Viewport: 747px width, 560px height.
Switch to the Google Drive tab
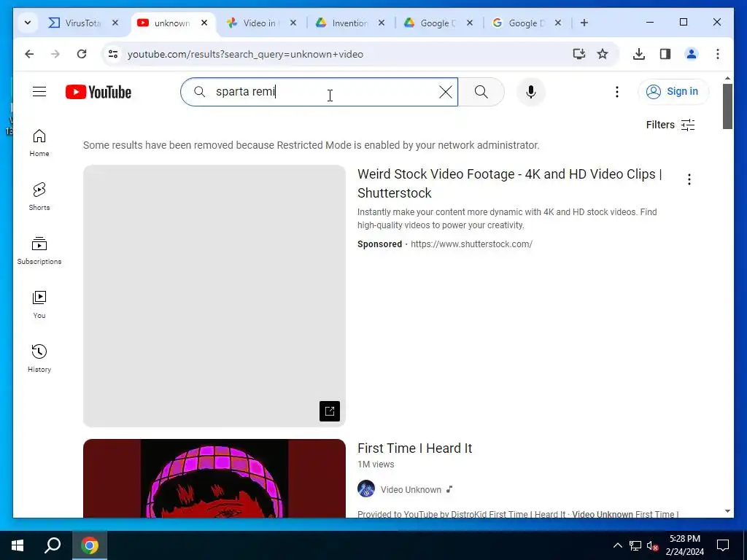(x=438, y=23)
